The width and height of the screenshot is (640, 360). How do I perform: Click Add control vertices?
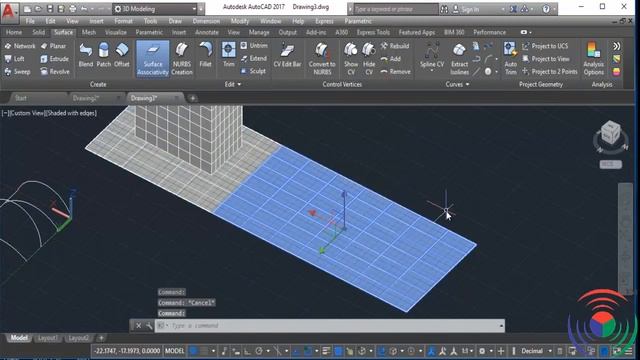(x=391, y=59)
